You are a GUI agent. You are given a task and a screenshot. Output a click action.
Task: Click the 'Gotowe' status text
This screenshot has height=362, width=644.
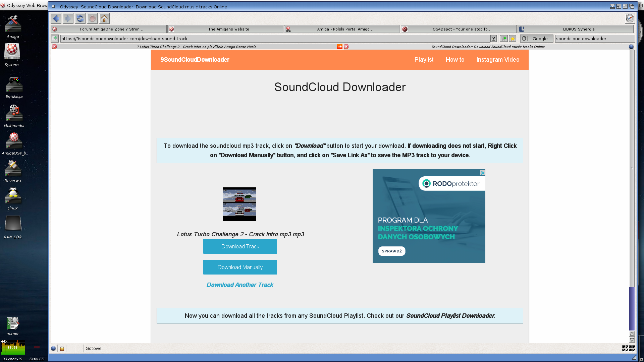(93, 348)
